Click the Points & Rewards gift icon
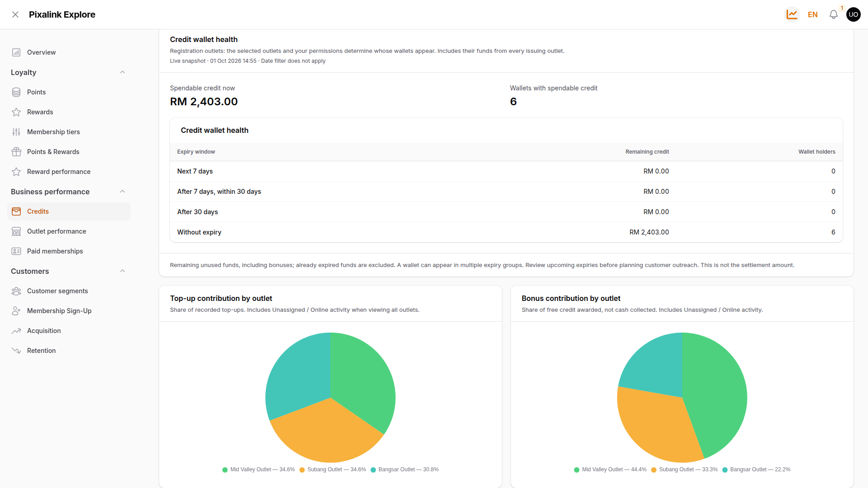 [x=16, y=152]
